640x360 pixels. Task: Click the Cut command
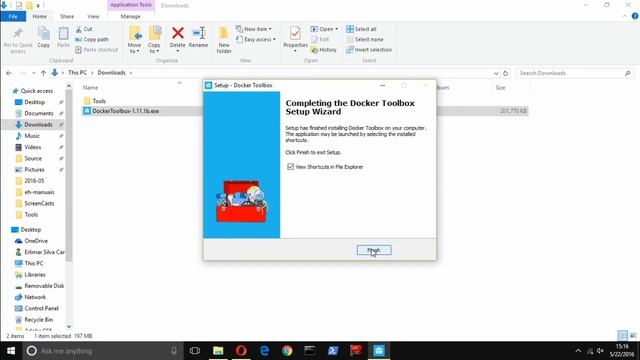click(x=84, y=29)
